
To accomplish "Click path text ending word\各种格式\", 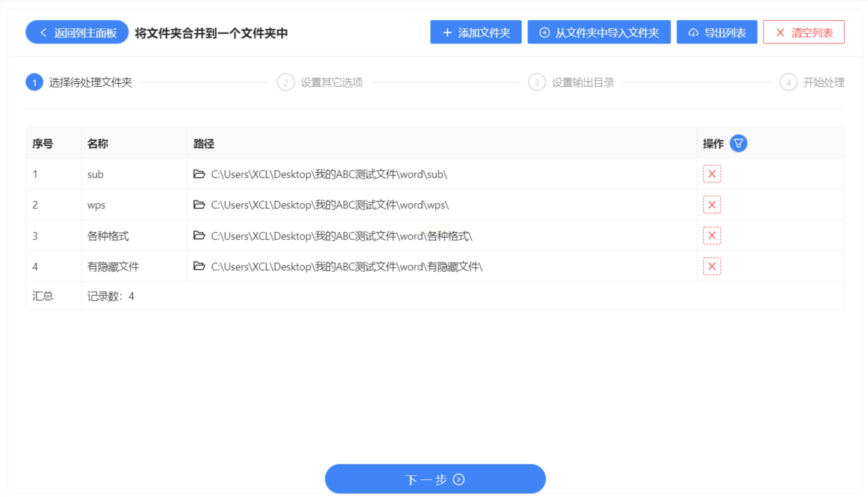I will [342, 236].
